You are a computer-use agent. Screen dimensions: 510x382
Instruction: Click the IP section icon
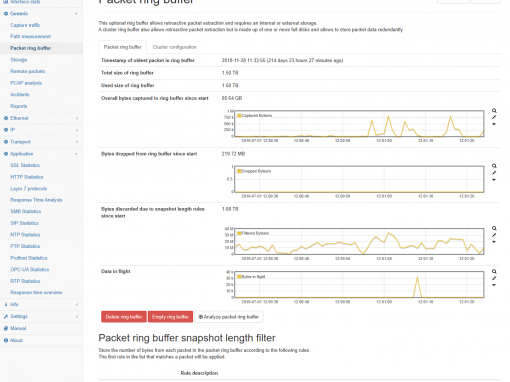click(x=6, y=130)
